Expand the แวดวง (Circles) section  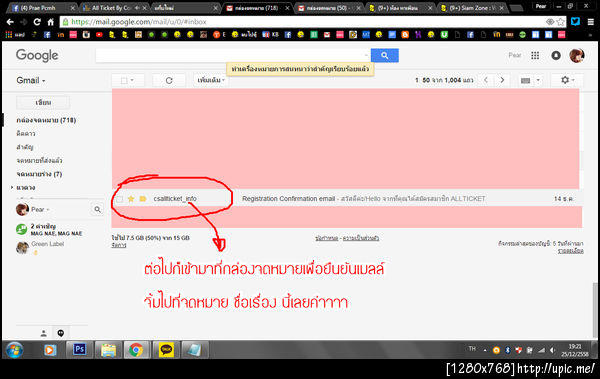pos(12,187)
